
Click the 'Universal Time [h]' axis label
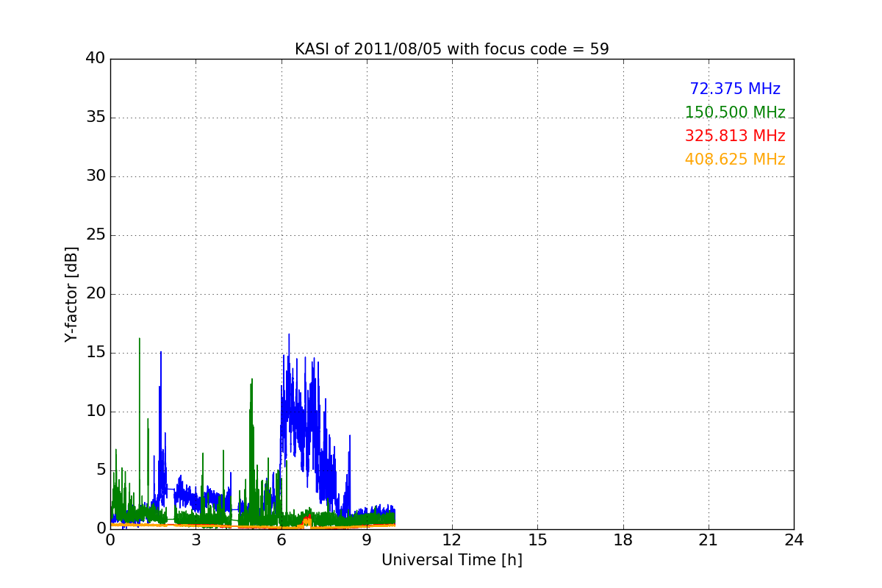[452, 560]
